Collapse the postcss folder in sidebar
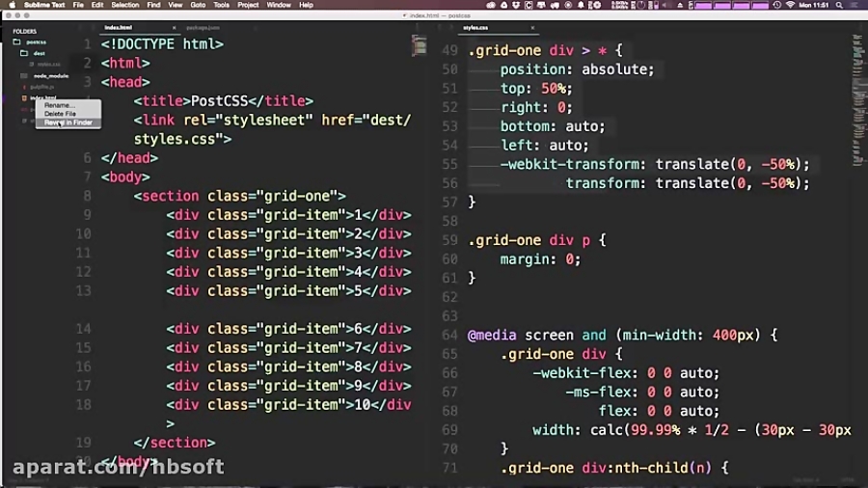This screenshot has width=868, height=488. click(36, 42)
